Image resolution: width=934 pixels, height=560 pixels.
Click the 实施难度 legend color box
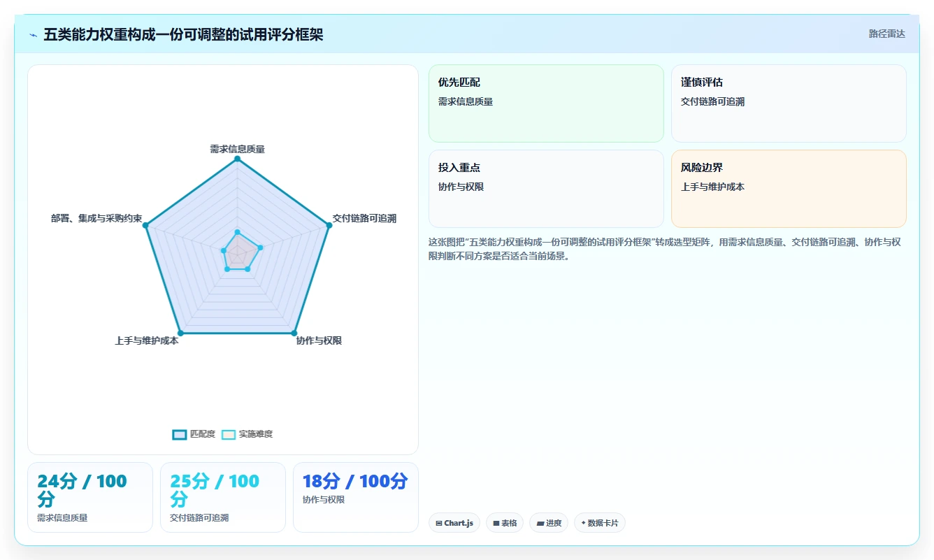pyautogui.click(x=229, y=434)
